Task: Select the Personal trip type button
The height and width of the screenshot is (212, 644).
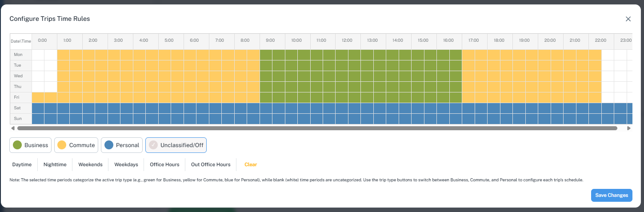Action: [x=122, y=145]
